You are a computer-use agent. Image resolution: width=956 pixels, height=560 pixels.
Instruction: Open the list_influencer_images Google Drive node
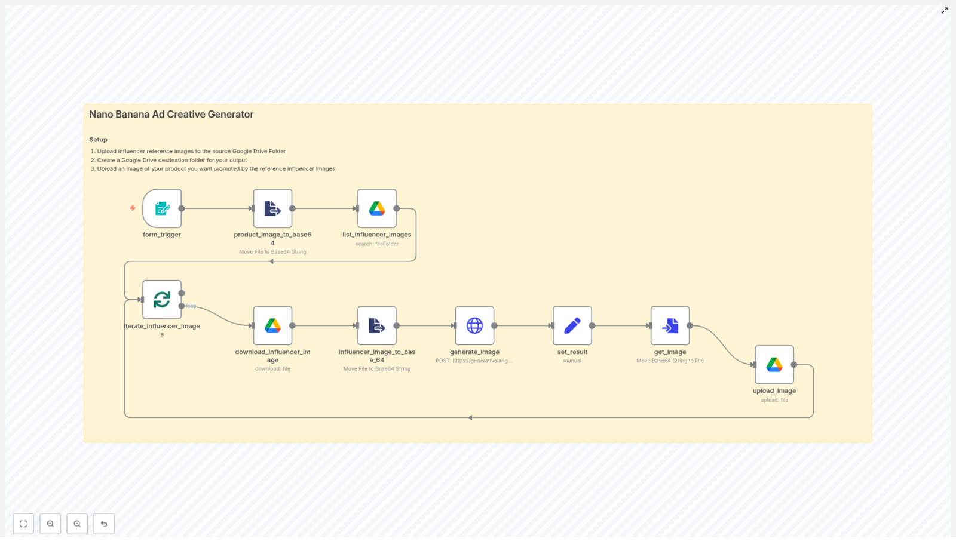coord(376,208)
